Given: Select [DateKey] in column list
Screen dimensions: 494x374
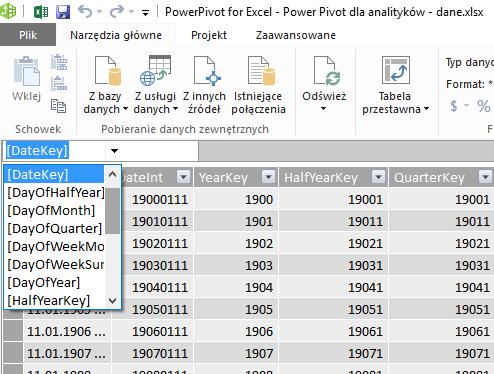Looking at the screenshot, I should click(55, 174).
